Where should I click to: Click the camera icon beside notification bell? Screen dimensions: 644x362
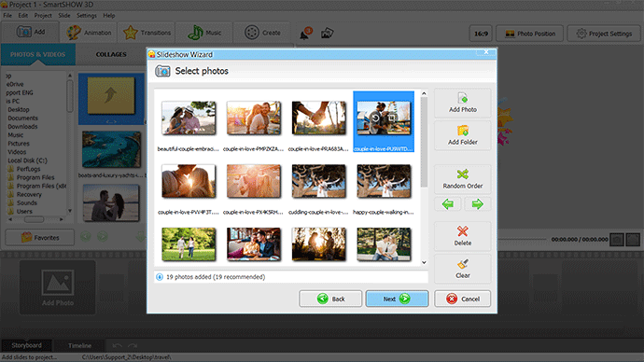point(327,33)
